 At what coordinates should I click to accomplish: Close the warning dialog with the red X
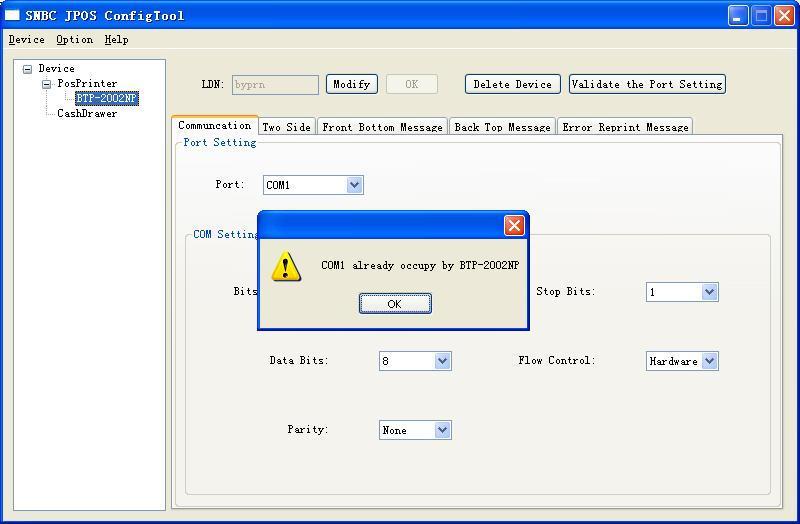[x=514, y=225]
